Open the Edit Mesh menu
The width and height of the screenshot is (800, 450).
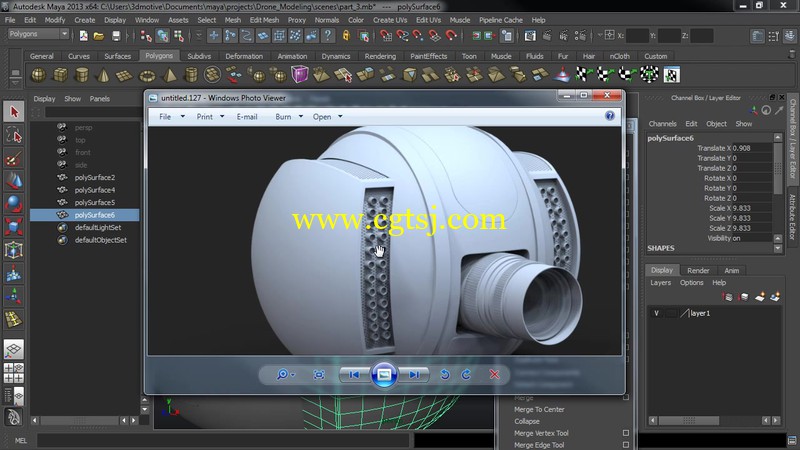pos(264,20)
